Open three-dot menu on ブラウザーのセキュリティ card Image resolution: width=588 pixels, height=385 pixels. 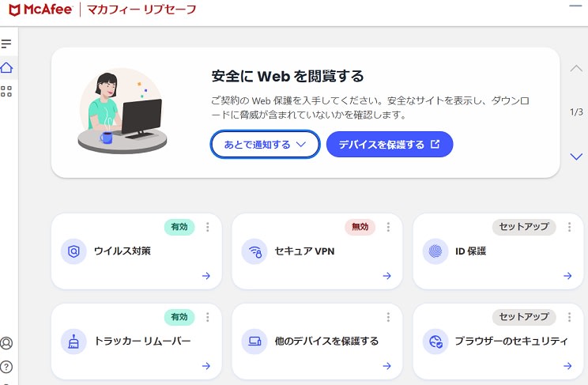coord(569,317)
